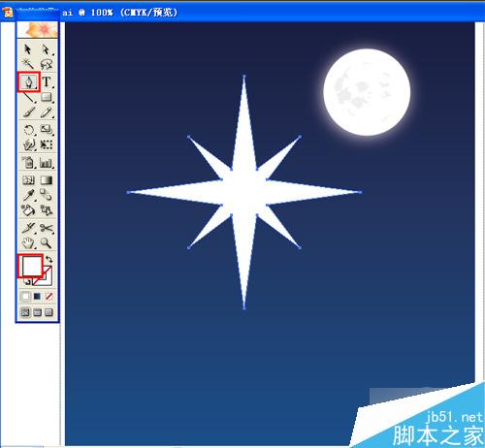Click the glowing moon on canvas
This screenshot has height=448, width=485.
point(367,92)
